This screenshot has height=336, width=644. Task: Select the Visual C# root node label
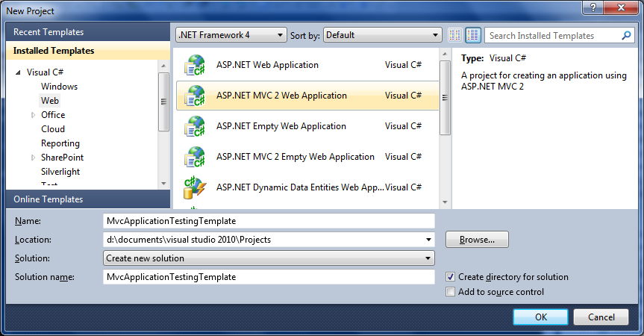[x=46, y=72]
